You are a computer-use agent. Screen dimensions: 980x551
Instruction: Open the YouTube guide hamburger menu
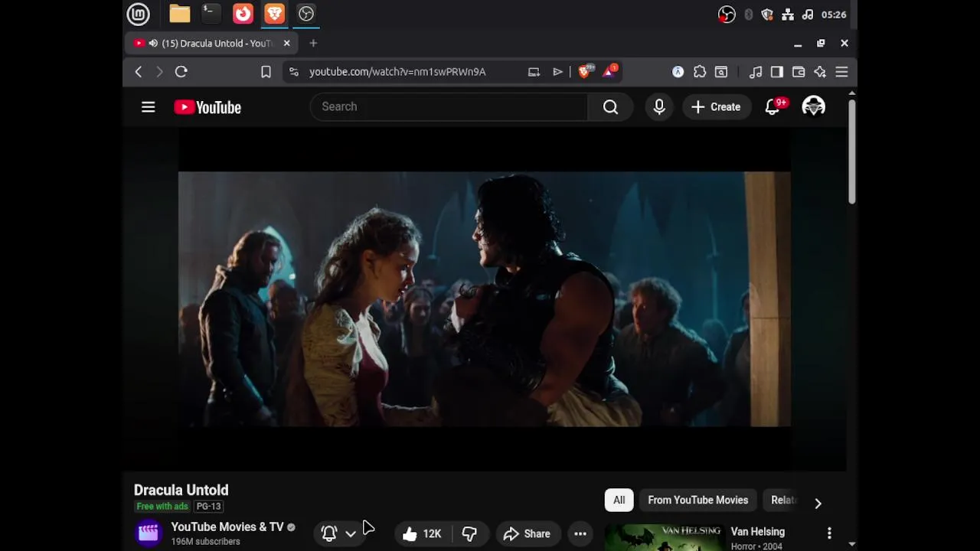coord(149,107)
